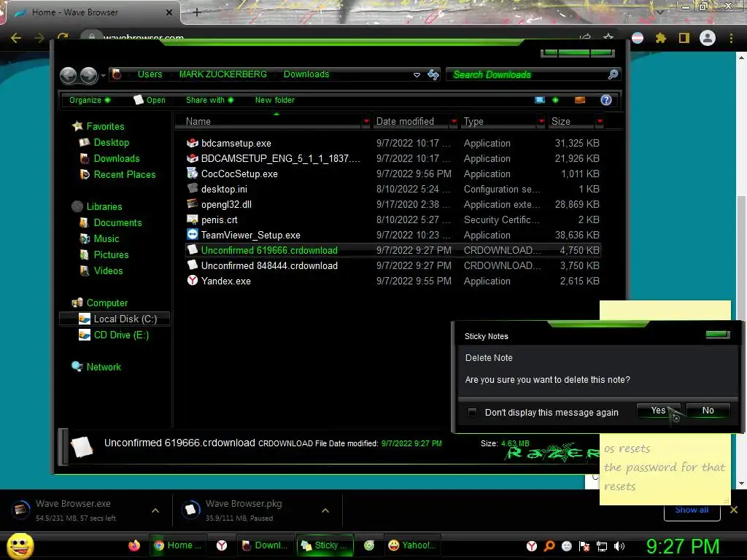Select the bdcamsetup.exe file icon
This screenshot has width=747, height=560.
tap(193, 143)
